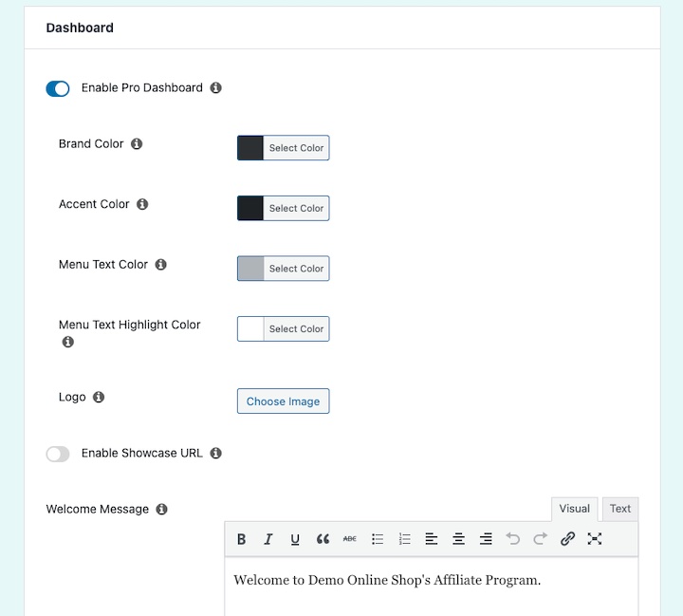Align text left in the editor
Image resolution: width=683 pixels, height=616 pixels.
tap(432, 539)
